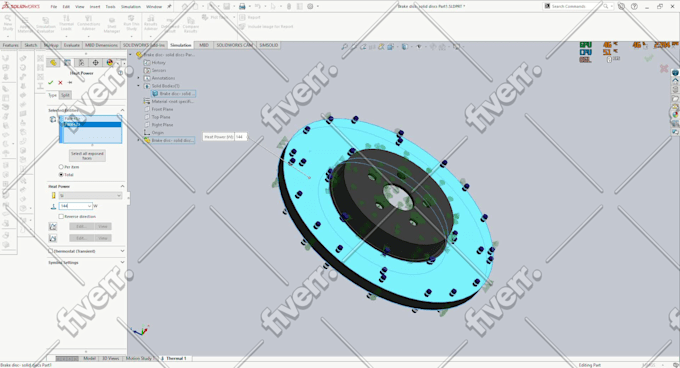Accept Heat Power with green checkmark
The image size is (680, 368).
click(x=51, y=82)
